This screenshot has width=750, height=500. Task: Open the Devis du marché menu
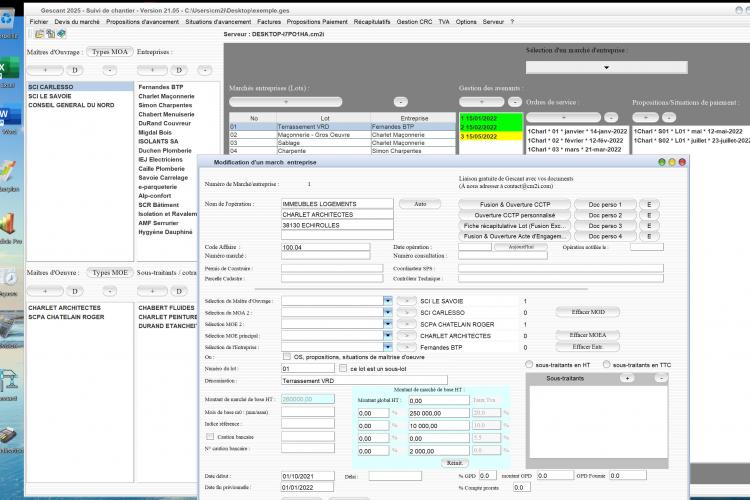click(77, 22)
